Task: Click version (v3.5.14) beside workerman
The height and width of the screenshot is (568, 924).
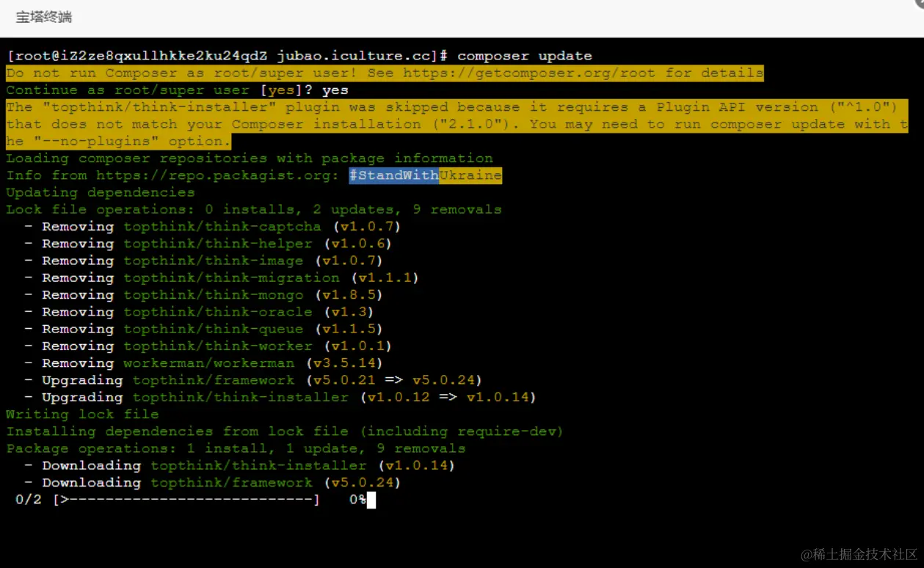Action: tap(344, 363)
